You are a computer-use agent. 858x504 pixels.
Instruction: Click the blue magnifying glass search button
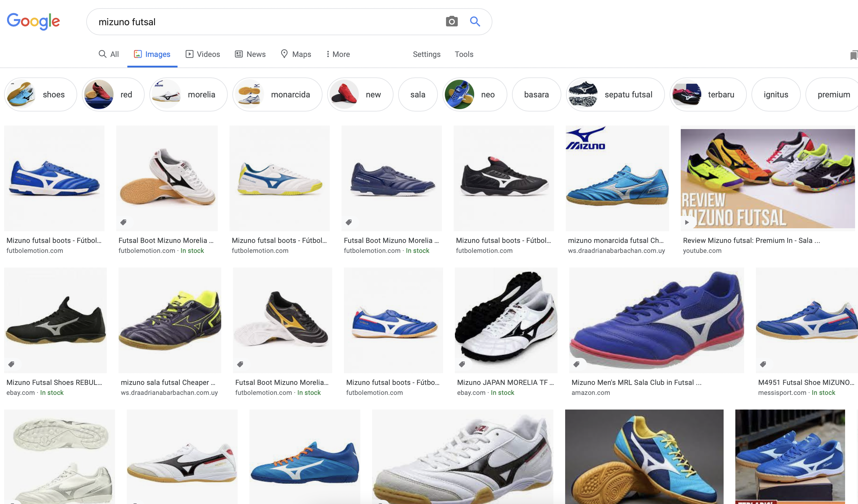click(475, 22)
